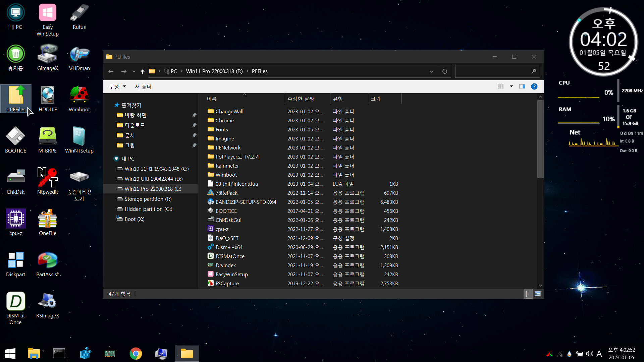Click the scrollbar down arrow in file list

click(x=540, y=285)
